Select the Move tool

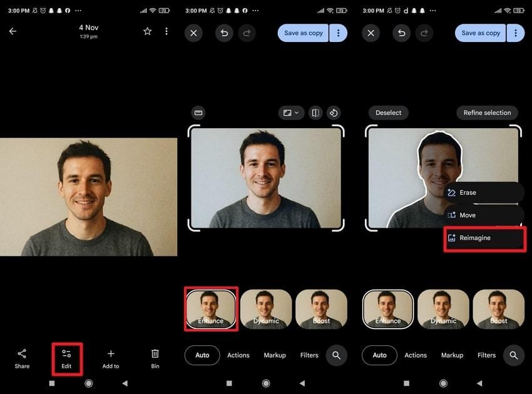[466, 215]
